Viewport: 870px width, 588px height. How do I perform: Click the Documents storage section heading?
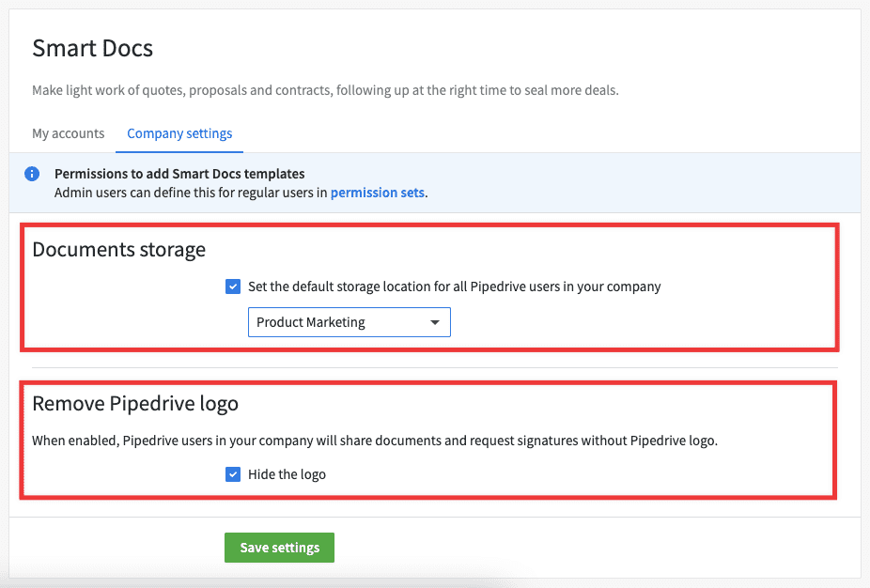(118, 250)
